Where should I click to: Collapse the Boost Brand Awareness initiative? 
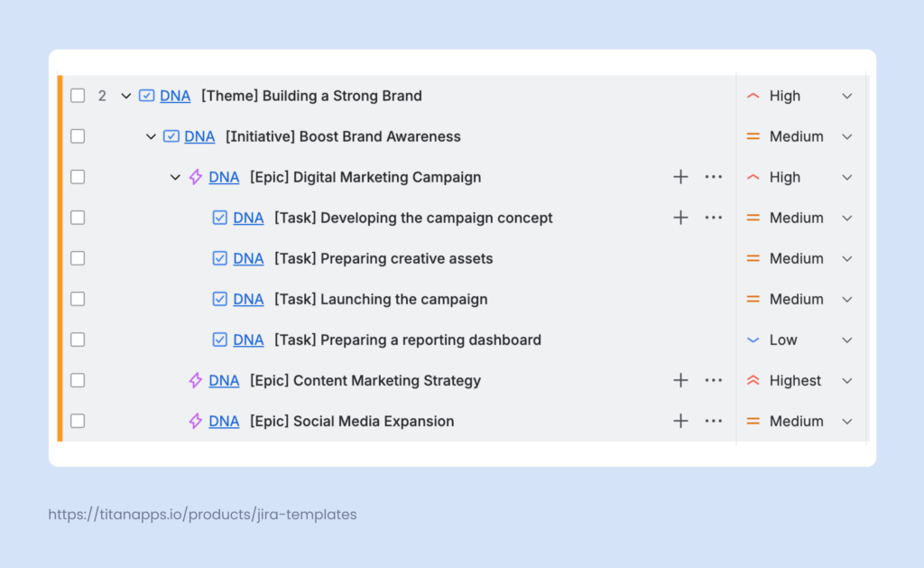pos(151,136)
